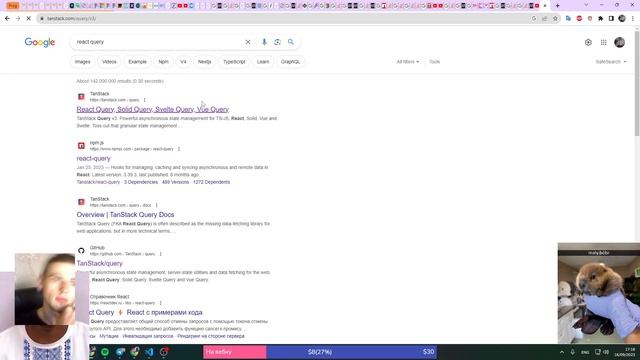The image size is (640, 360).
Task: Open the Tools option
Action: 434,62
